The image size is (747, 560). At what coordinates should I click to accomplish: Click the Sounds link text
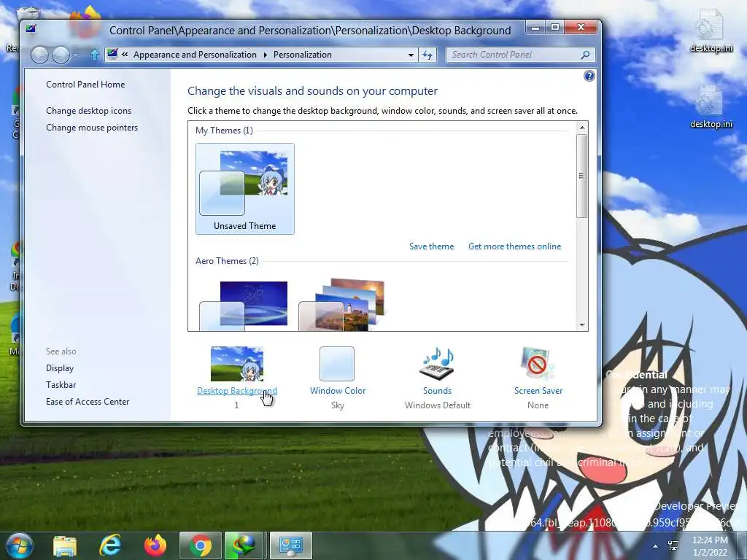click(438, 391)
